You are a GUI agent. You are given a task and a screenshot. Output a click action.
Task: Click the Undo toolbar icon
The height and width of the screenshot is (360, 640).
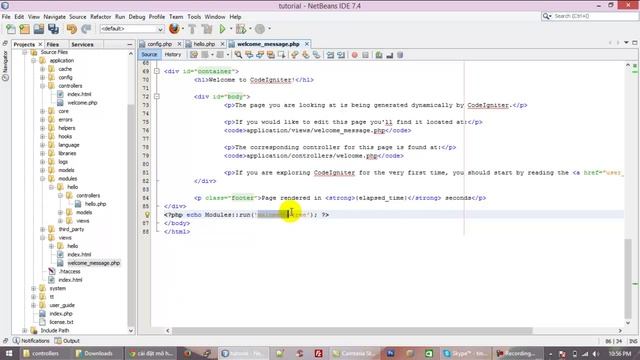click(x=72, y=29)
